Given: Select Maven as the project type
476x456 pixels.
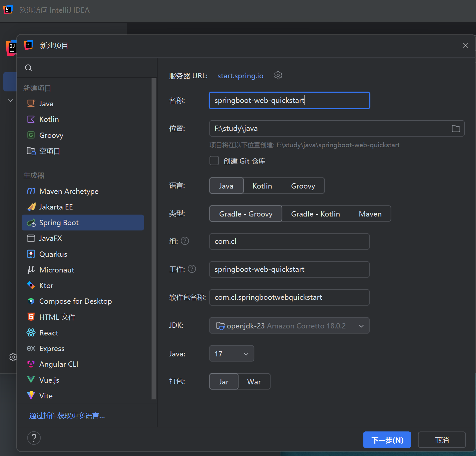Looking at the screenshot, I should pos(370,214).
